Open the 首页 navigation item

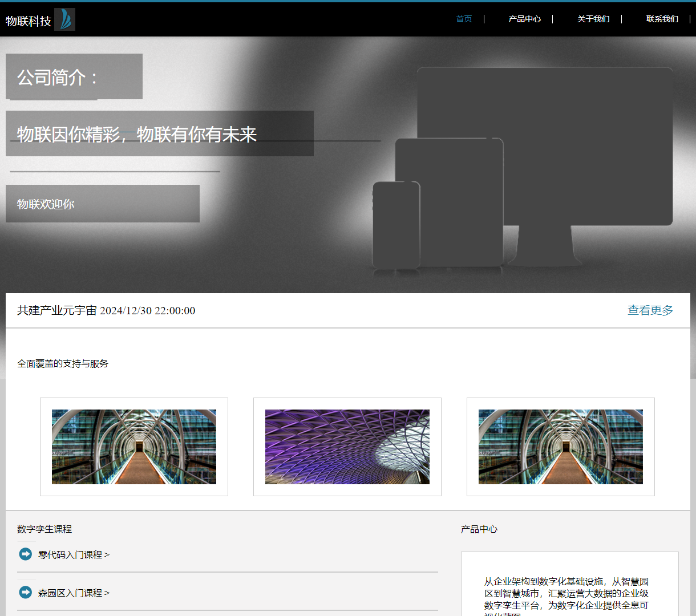tap(464, 19)
